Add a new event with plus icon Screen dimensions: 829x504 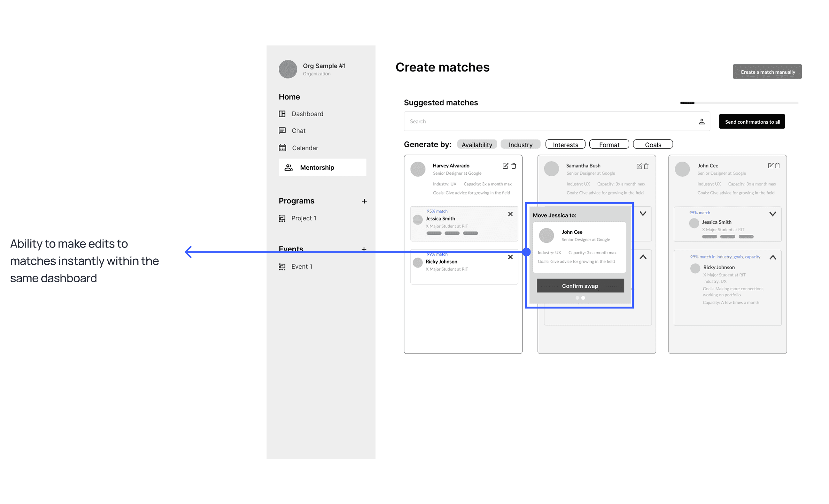pos(364,249)
